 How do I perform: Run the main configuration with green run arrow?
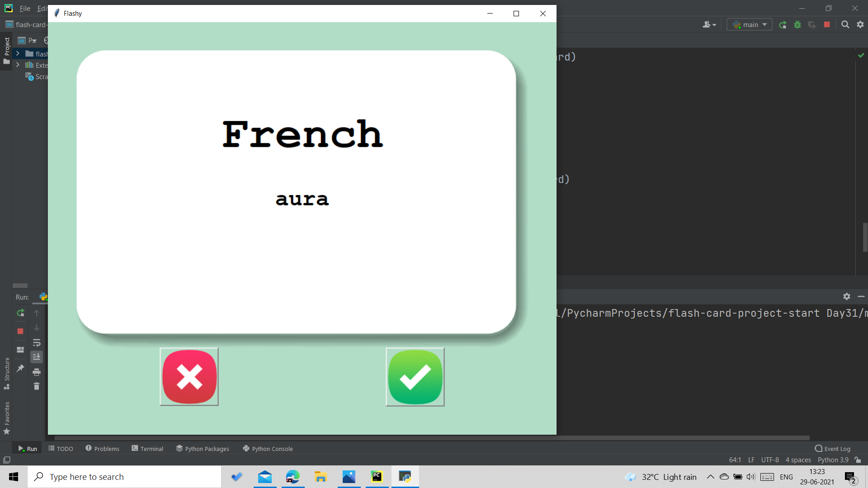783,24
